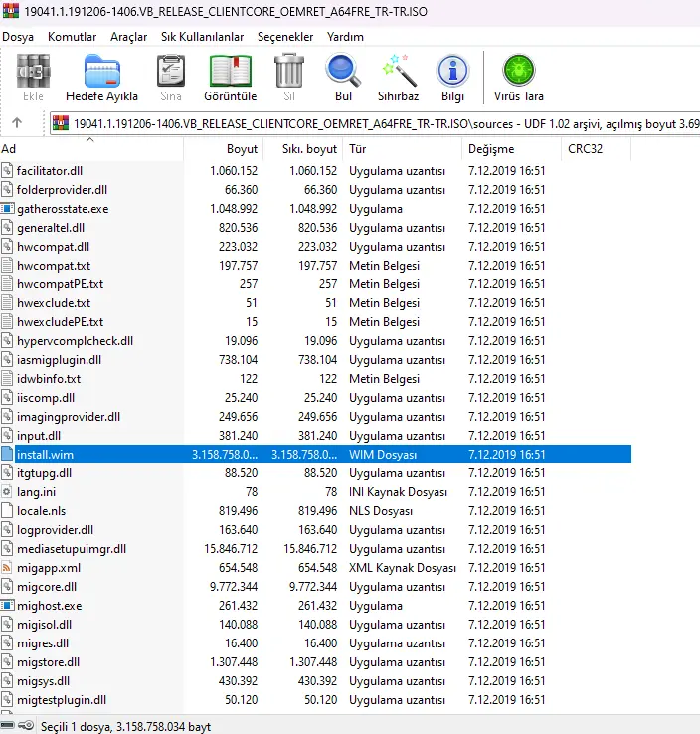The height and width of the screenshot is (734, 700).
Task: Click the archive icon in address bar
Action: tap(61, 123)
